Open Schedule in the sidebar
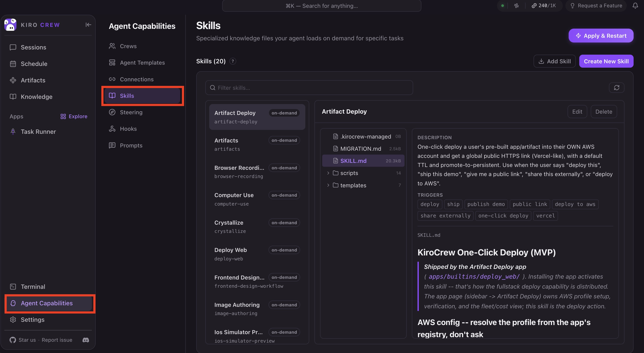The width and height of the screenshot is (644, 353). click(x=48, y=64)
